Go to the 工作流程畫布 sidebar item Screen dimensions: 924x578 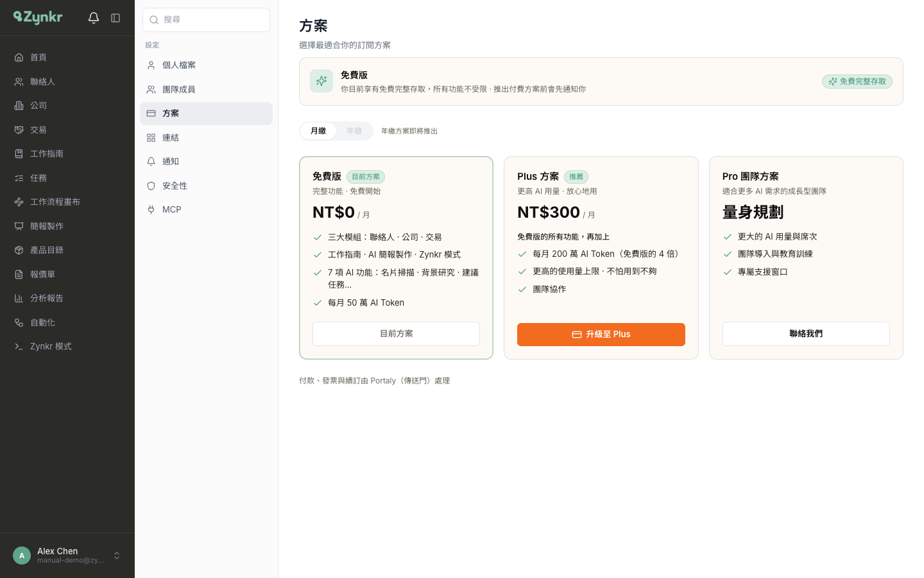[x=67, y=202]
